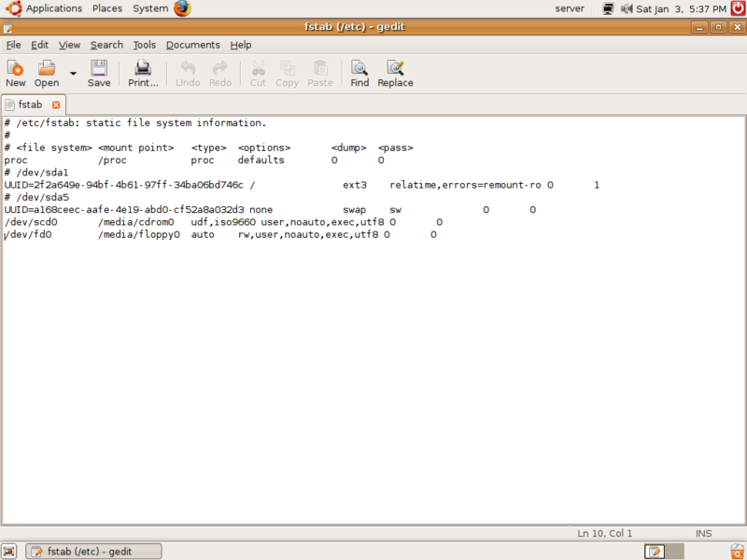The width and height of the screenshot is (747, 560).
Task: Click the '<options>' header text
Action: coord(264,147)
